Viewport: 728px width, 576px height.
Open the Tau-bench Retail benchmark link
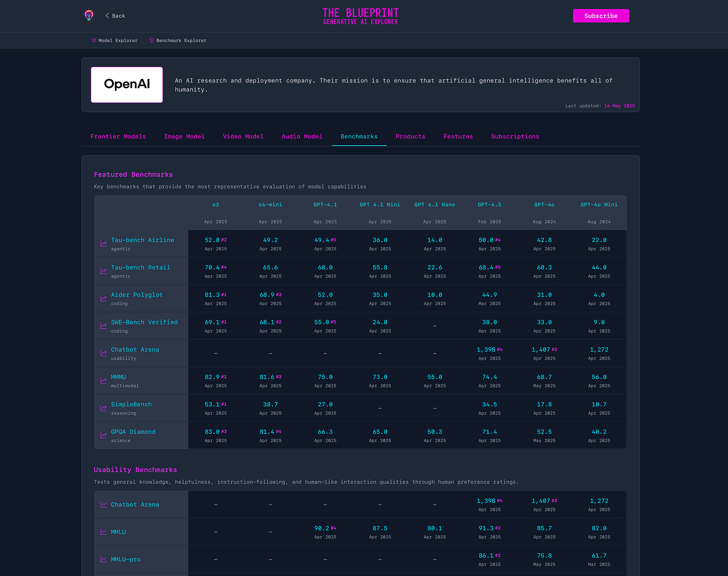pyautogui.click(x=140, y=267)
